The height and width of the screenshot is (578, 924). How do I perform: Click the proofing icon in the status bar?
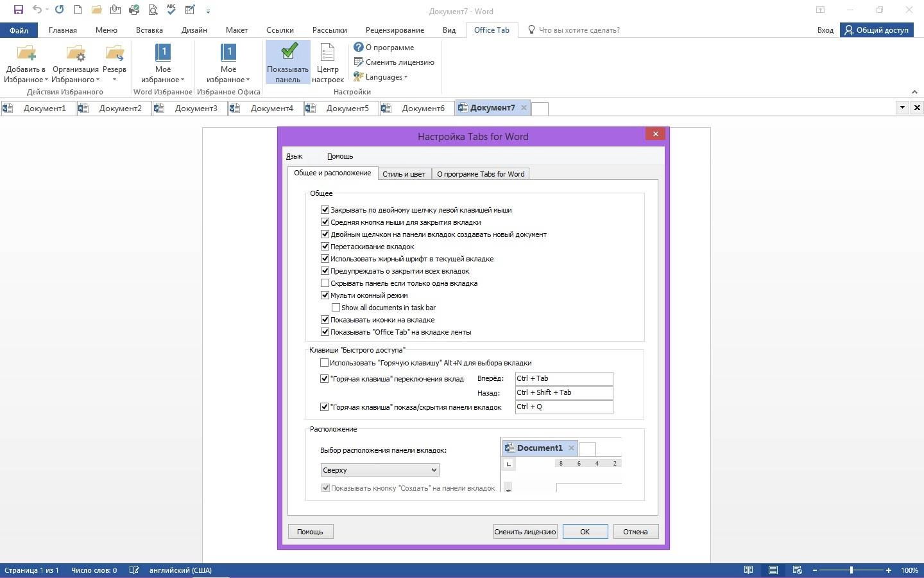134,570
